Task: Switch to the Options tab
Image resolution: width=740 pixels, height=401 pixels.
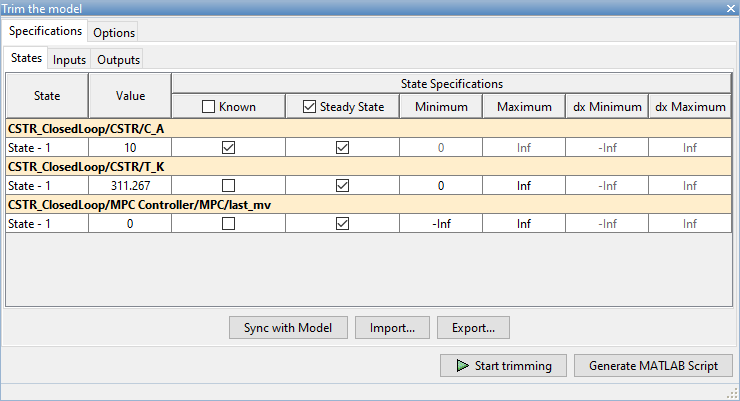Action: [x=114, y=33]
